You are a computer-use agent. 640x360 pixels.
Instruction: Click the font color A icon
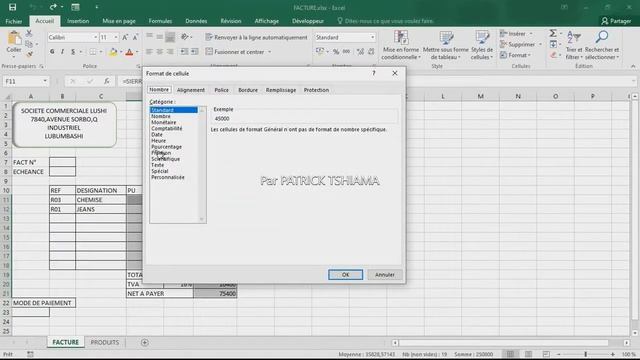129,52
